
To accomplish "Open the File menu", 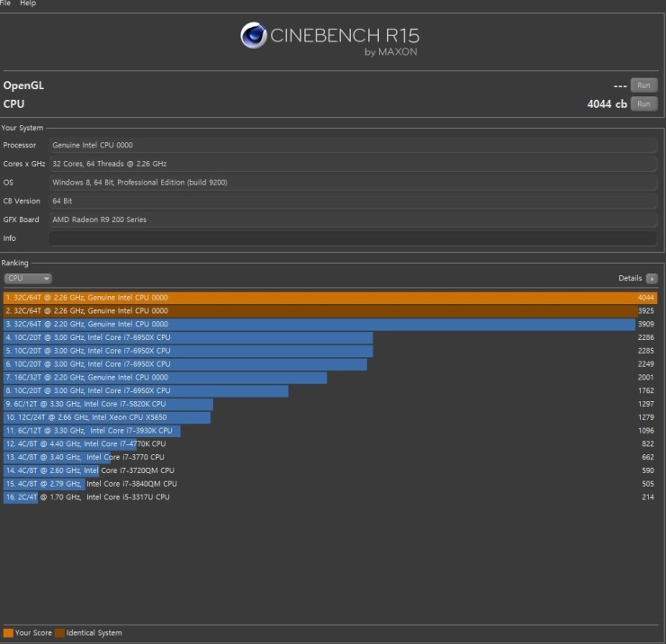I will tap(5, 3).
